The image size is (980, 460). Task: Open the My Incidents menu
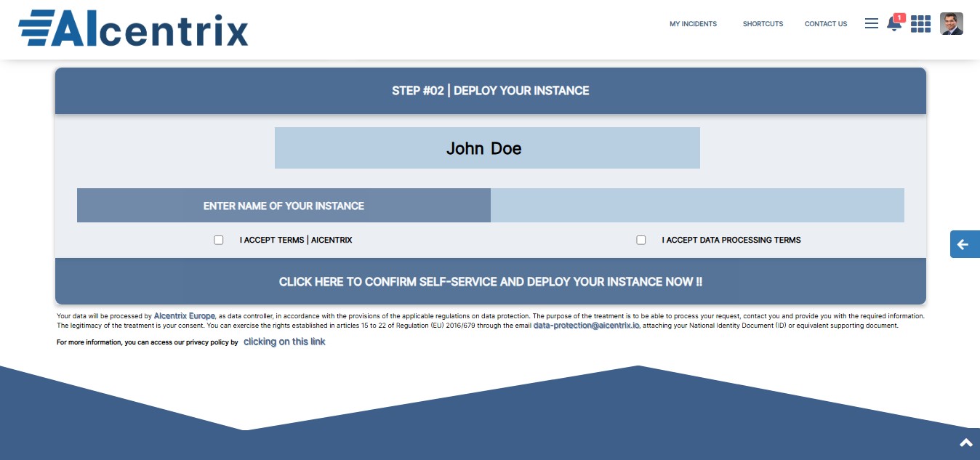(693, 24)
